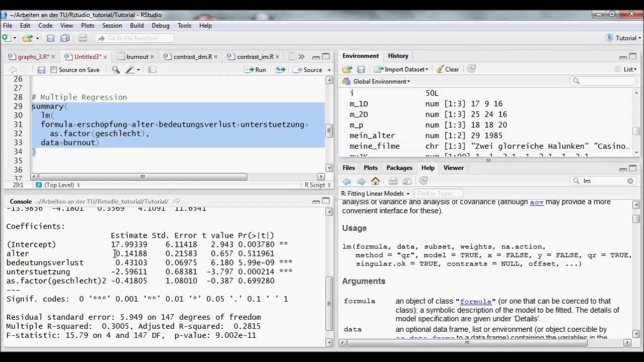644x362 pixels.
Task: Open the 'R: Fitting Linear Models' topic dropdown
Action: [x=375, y=194]
